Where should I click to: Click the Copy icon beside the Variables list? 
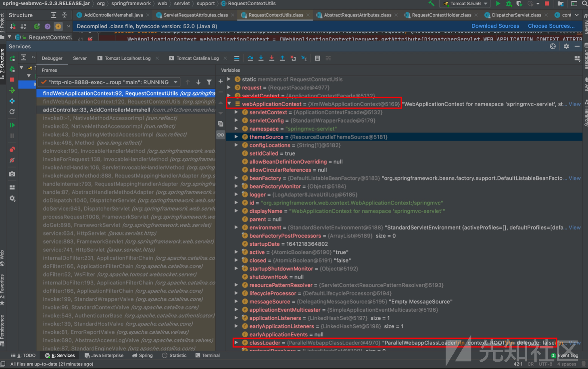(221, 124)
